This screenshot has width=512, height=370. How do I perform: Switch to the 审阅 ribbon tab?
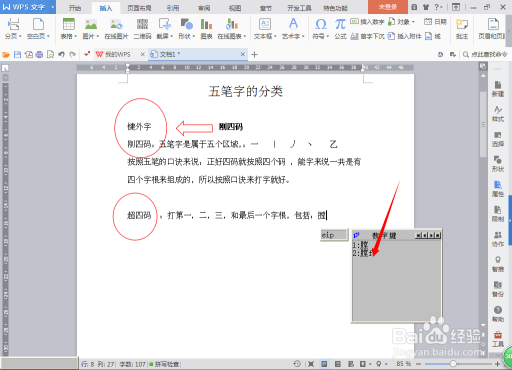(204, 8)
